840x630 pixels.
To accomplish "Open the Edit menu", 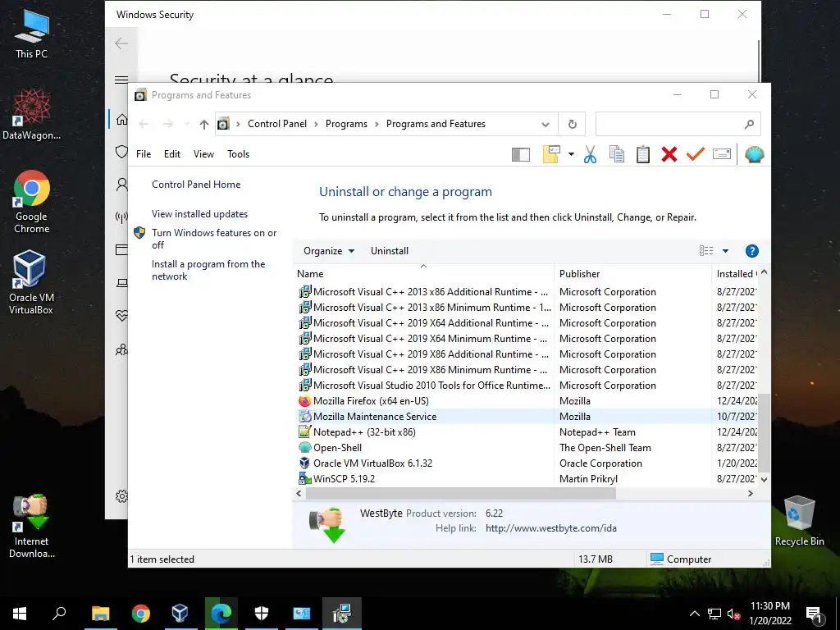I will click(x=172, y=154).
